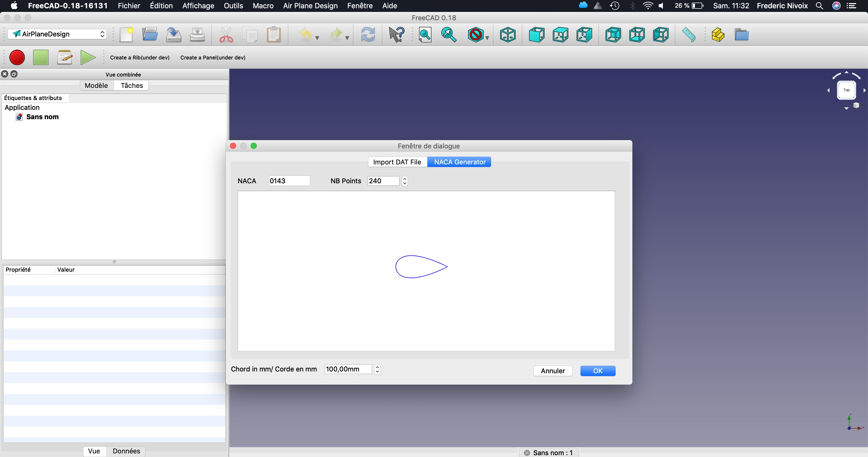The width and height of the screenshot is (868, 457).
Task: Click the Top face of navigation cube
Action: 846,90
